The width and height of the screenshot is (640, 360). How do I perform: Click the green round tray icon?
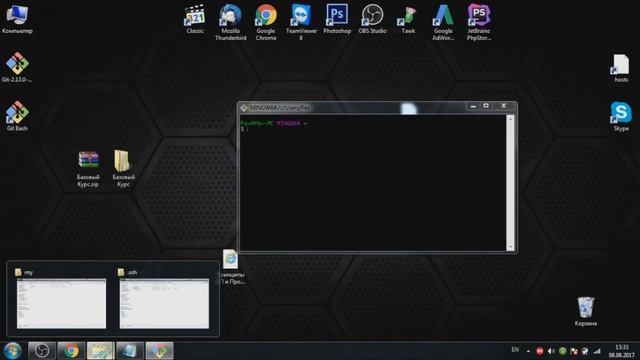point(562,351)
